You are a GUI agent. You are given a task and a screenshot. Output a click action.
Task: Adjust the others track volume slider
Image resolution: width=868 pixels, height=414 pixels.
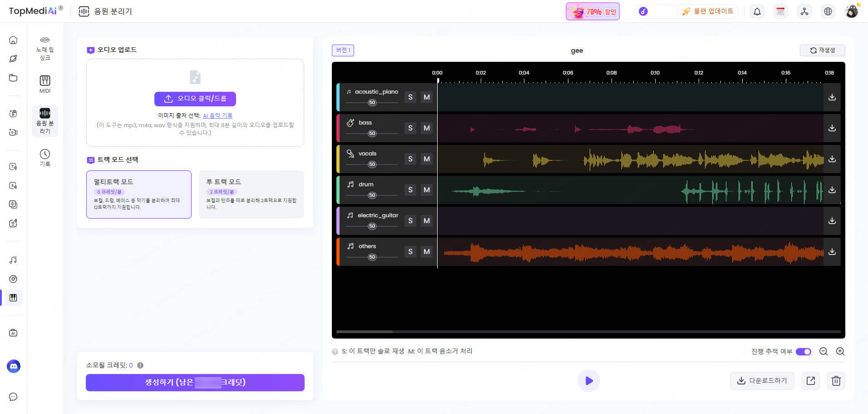[x=372, y=257]
